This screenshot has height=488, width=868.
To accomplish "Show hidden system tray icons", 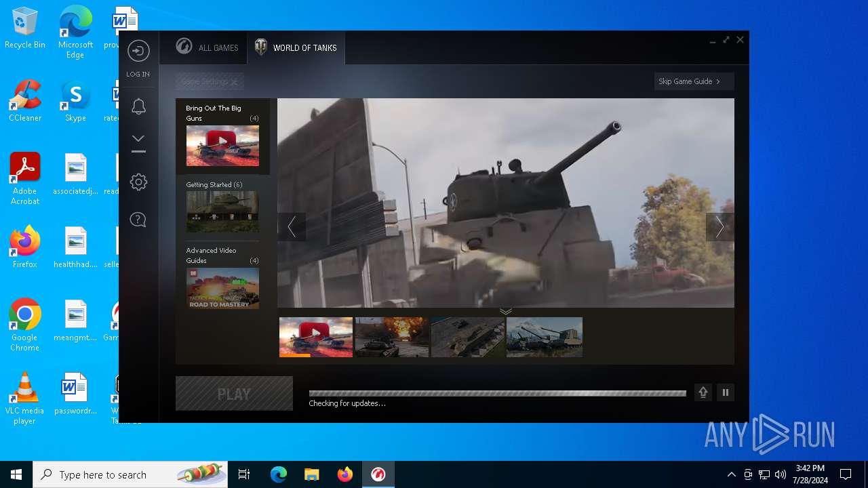I will [731, 474].
